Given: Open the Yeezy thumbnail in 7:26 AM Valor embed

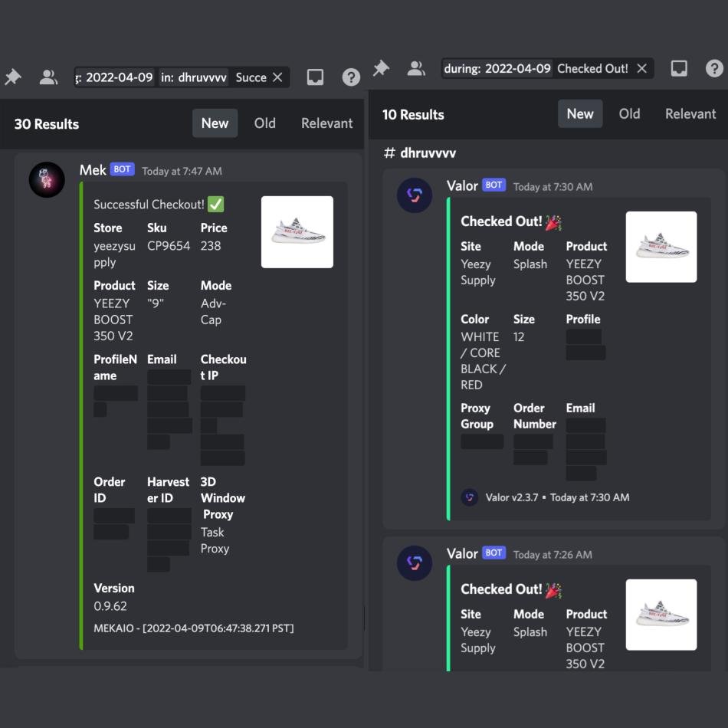Looking at the screenshot, I should pos(661,615).
